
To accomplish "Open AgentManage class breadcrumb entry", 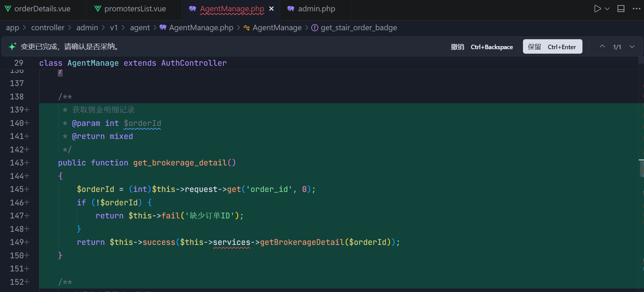I will click(277, 28).
